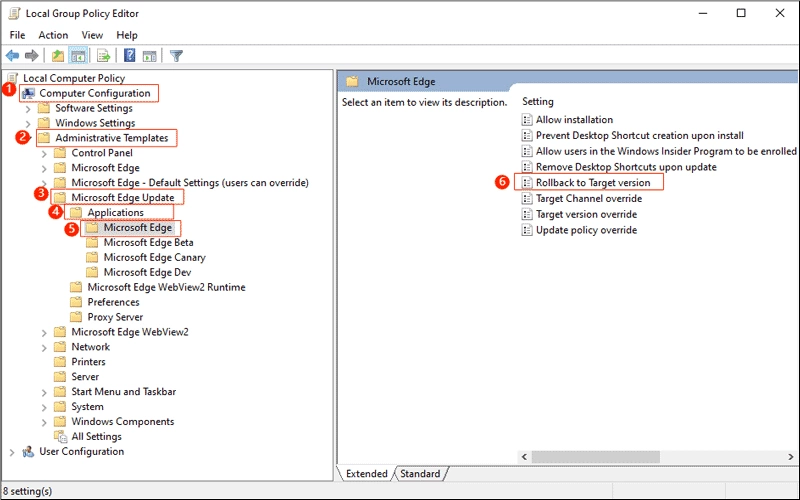Screen dimensions: 800x500
Task: Expand the Control Panel node
Action: tap(44, 153)
